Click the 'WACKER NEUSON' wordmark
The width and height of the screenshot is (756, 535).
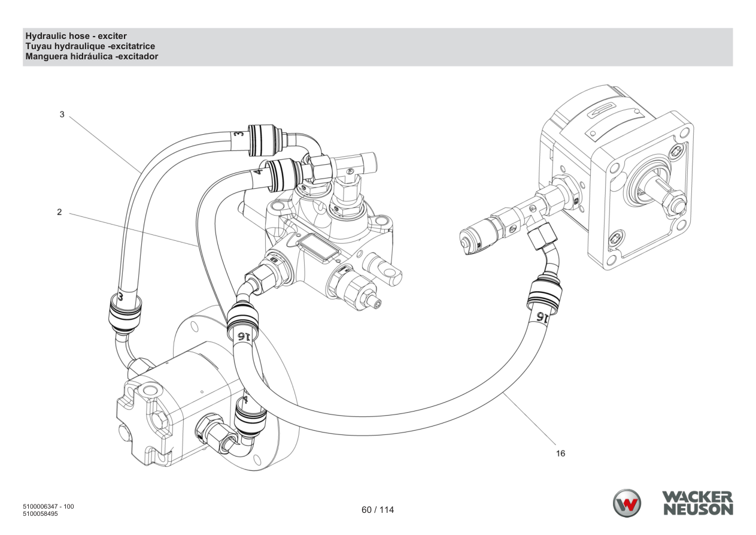697,503
